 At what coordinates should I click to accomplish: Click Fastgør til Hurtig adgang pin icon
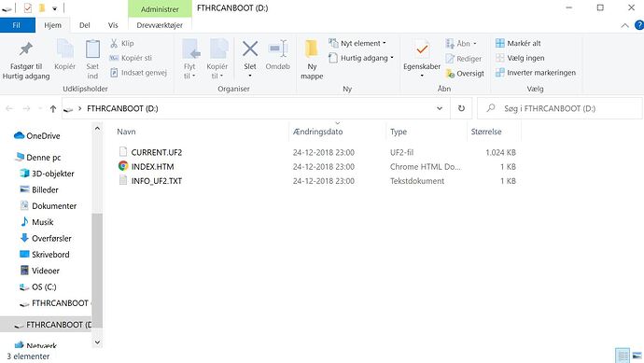tap(26, 49)
